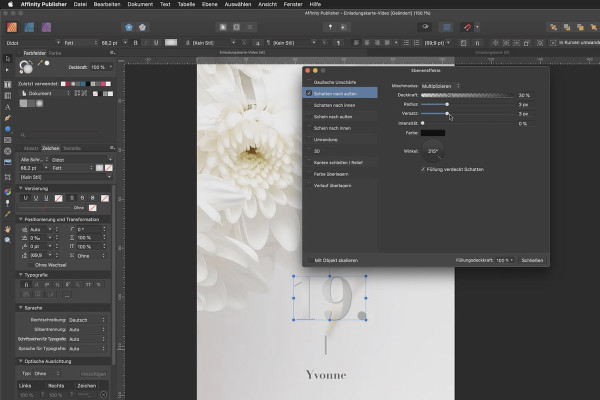Viewport: 600px width, 400px height.
Task: Enable Mit Objekt skalieren checkbox
Action: click(310, 260)
